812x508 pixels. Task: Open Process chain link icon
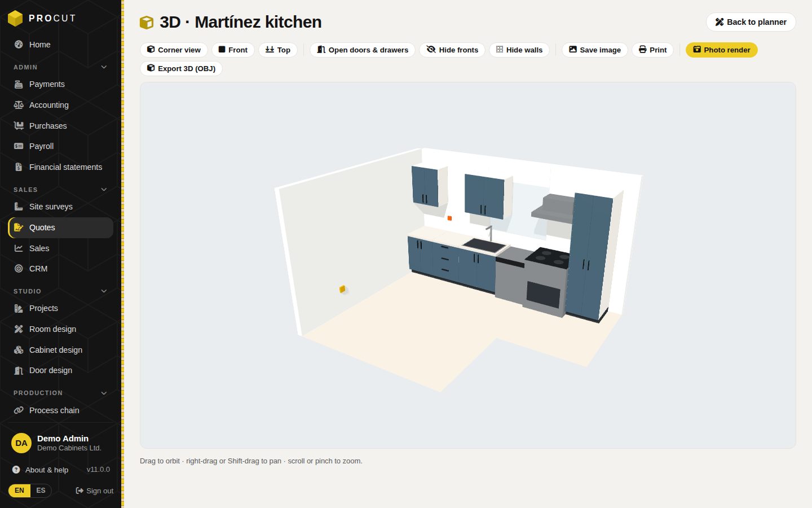19,410
